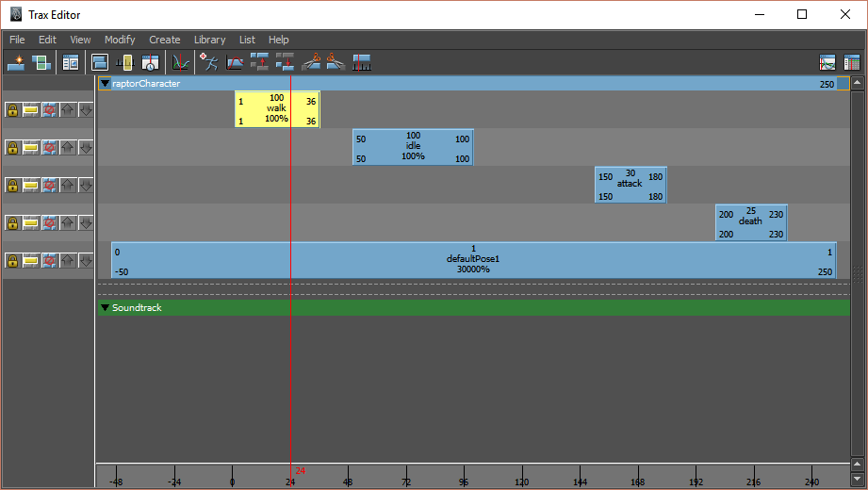Screen dimensions: 868x490
Task: Open the Graph Editor from top-right icon
Action: (827, 63)
